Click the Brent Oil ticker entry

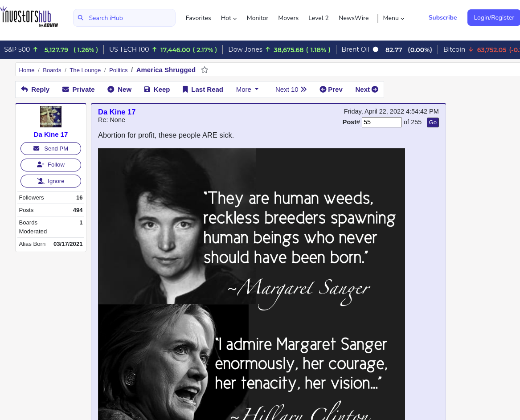[387, 50]
